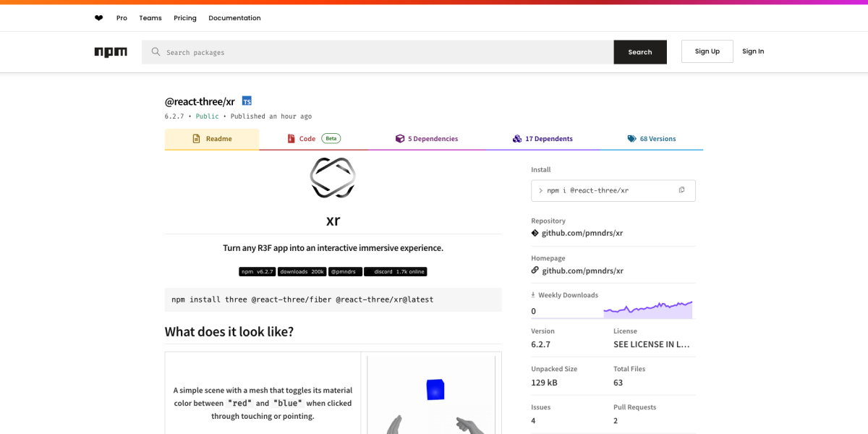Click the npm v6.2.7 version badge
The width and height of the screenshot is (868, 434).
[258, 272]
